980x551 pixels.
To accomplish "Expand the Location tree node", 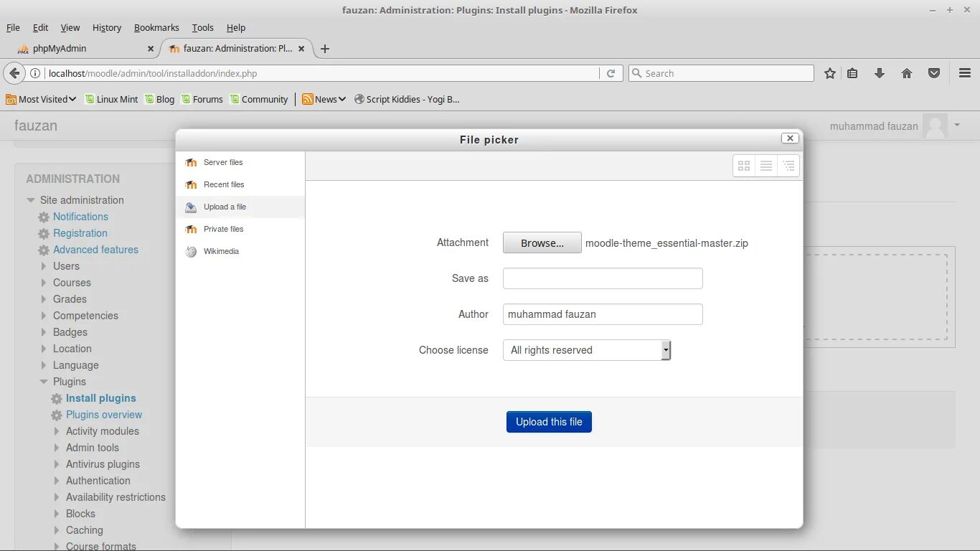I will [44, 349].
